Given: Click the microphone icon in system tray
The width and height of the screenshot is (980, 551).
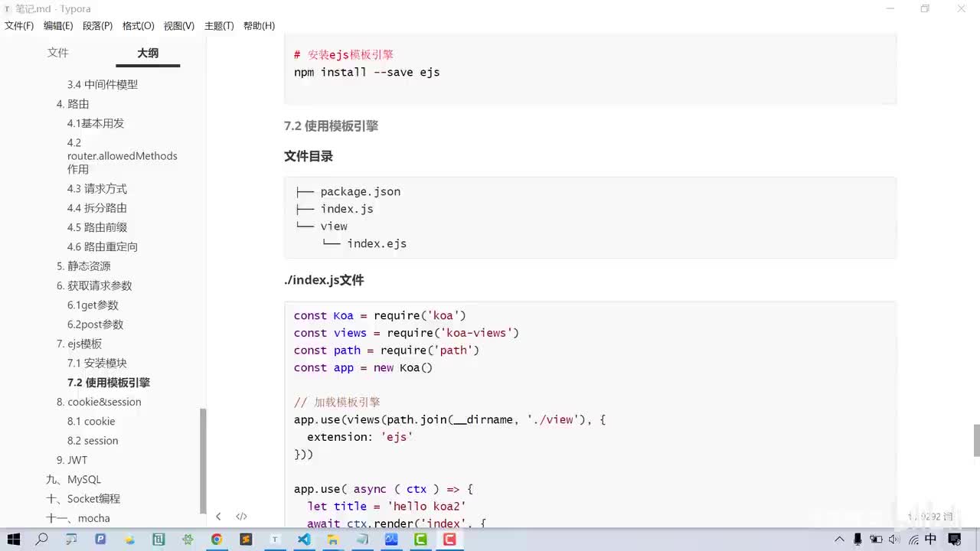Looking at the screenshot, I should click(858, 540).
